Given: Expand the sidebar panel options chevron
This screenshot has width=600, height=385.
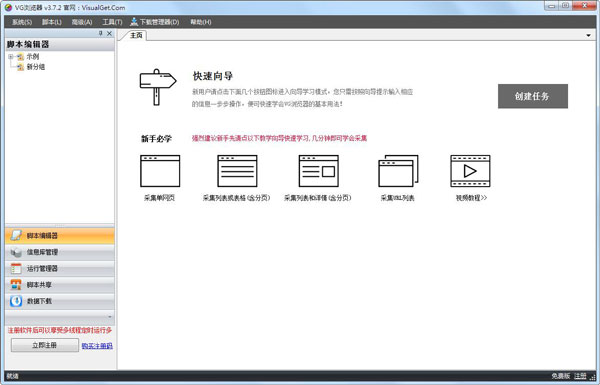Looking at the screenshot, I should (x=110, y=317).
